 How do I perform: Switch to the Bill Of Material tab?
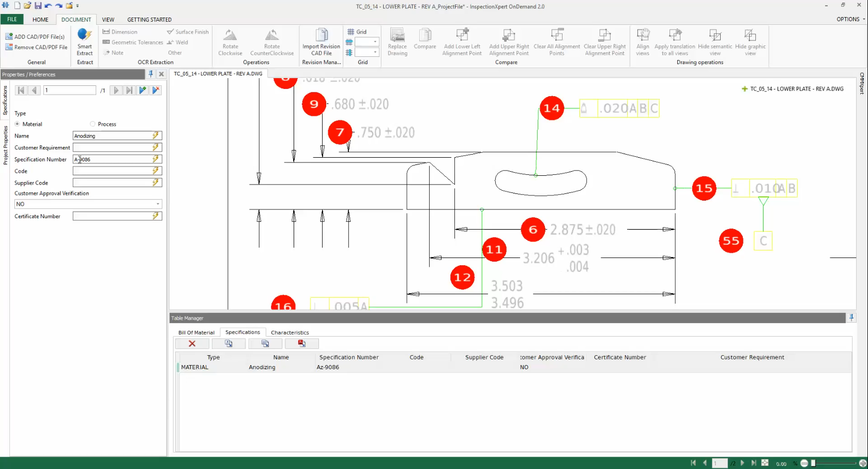pos(196,332)
